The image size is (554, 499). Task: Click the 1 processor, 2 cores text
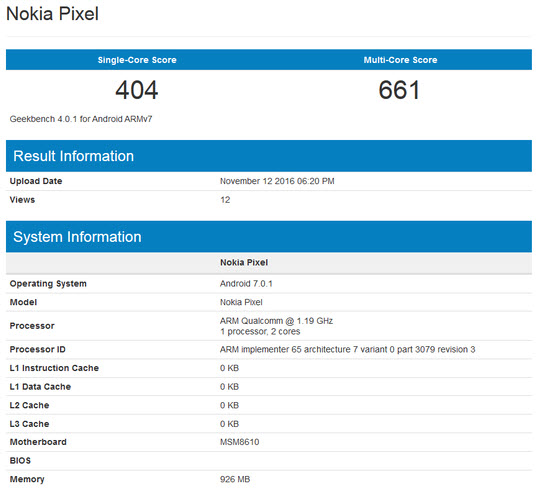[x=260, y=331]
